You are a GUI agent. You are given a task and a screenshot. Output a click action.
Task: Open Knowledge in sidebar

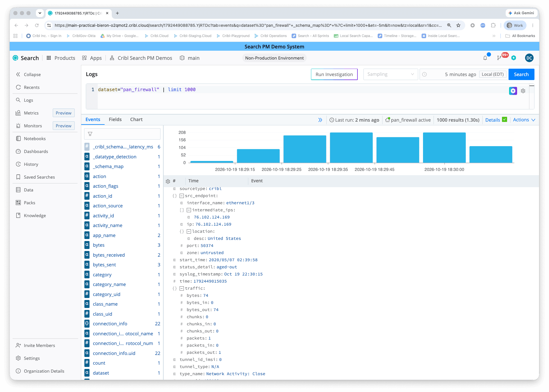point(31,215)
